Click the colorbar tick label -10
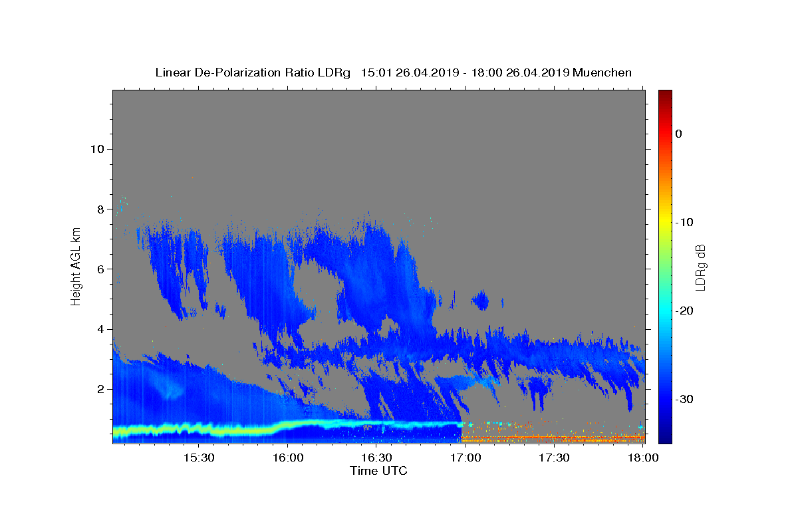Viewport: 798px width, 532px height. click(x=685, y=222)
